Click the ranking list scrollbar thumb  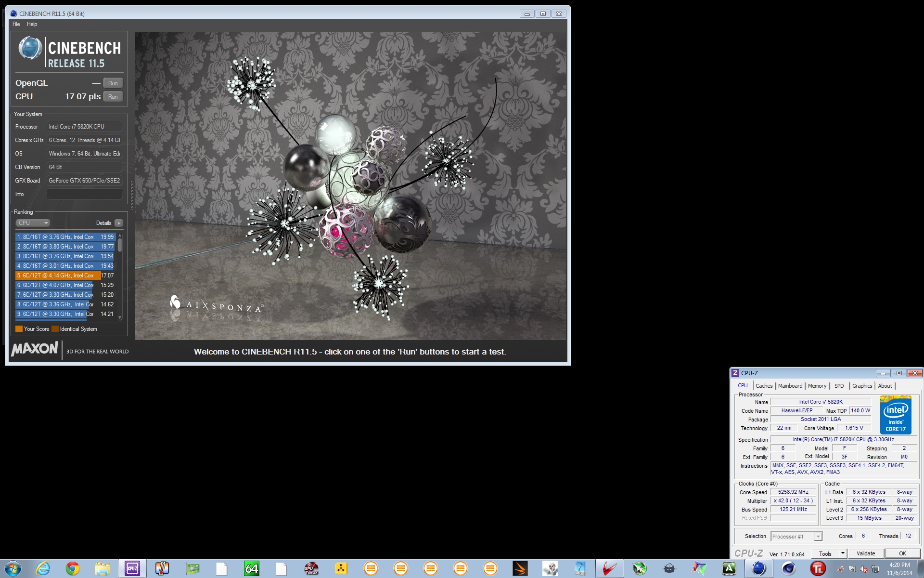120,245
